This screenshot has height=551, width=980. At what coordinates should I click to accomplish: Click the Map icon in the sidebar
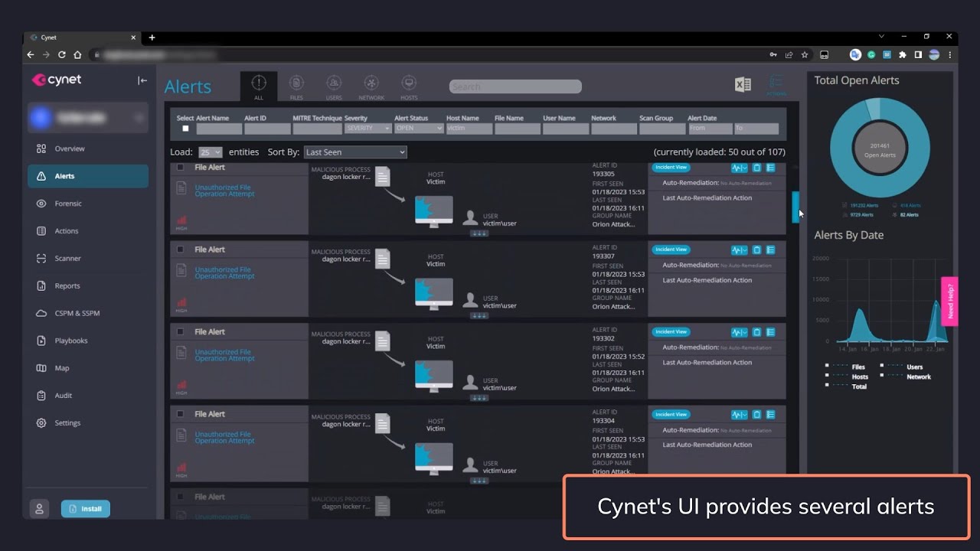[x=41, y=368]
